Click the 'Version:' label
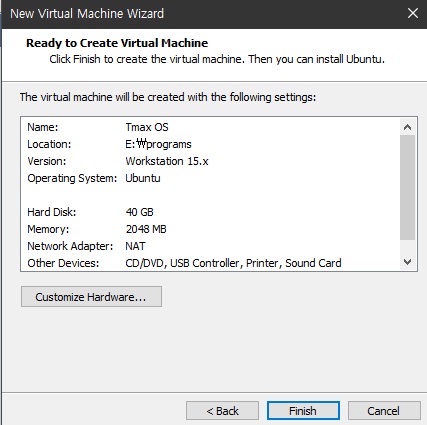The width and height of the screenshot is (427, 425). [x=47, y=161]
